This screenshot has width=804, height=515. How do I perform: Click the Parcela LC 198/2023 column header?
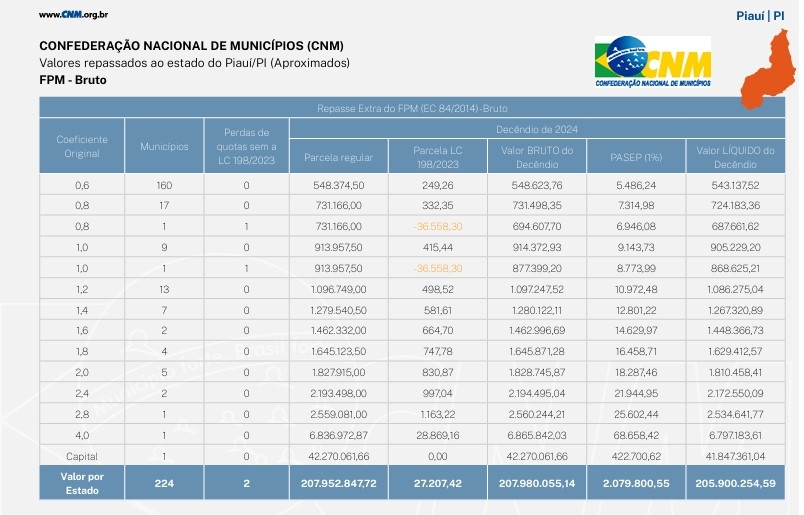438,157
